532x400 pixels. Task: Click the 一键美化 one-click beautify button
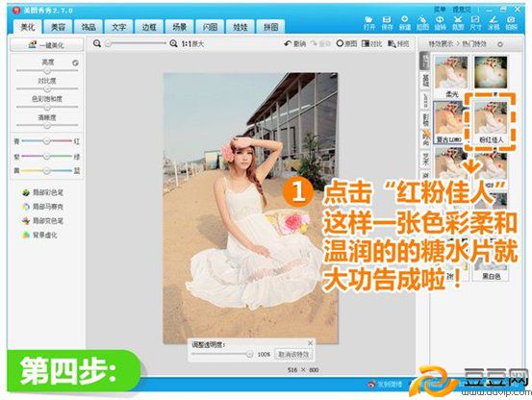click(x=46, y=45)
